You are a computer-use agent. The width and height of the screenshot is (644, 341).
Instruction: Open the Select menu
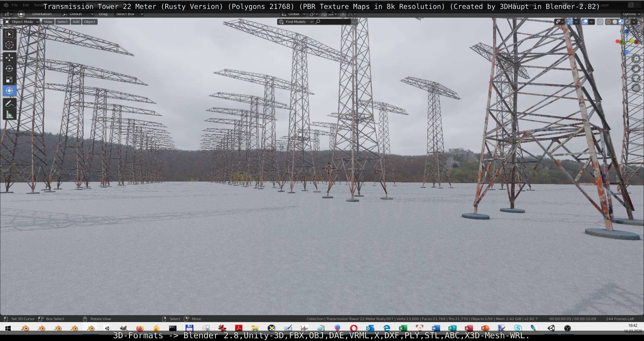point(62,22)
